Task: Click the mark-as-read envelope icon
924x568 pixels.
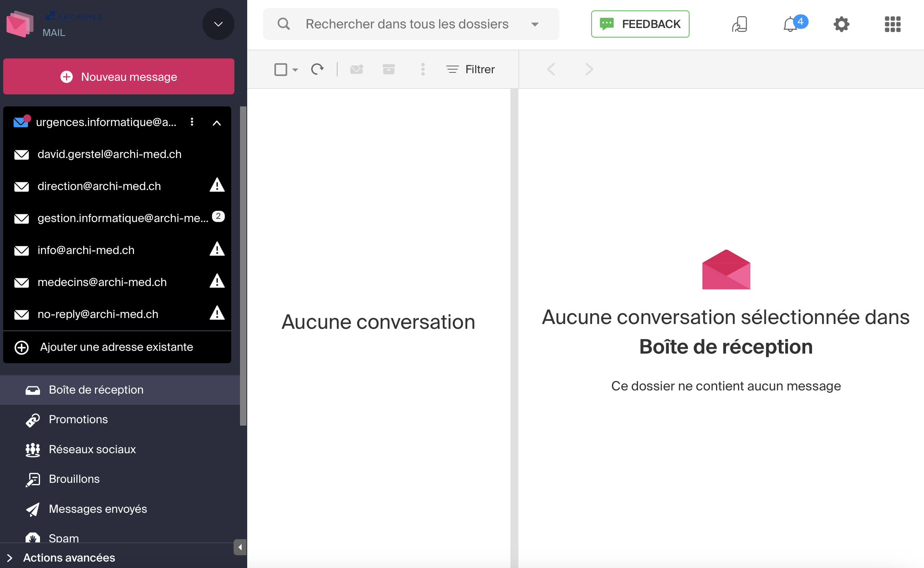Action: [x=356, y=69]
